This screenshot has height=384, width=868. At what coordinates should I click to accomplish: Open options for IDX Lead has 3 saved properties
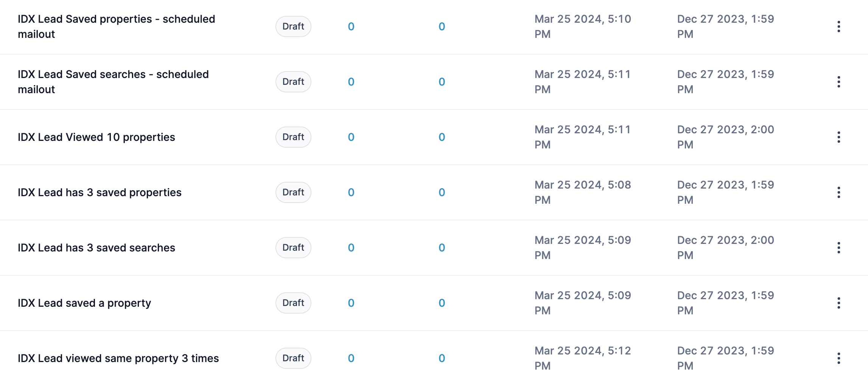coord(838,192)
